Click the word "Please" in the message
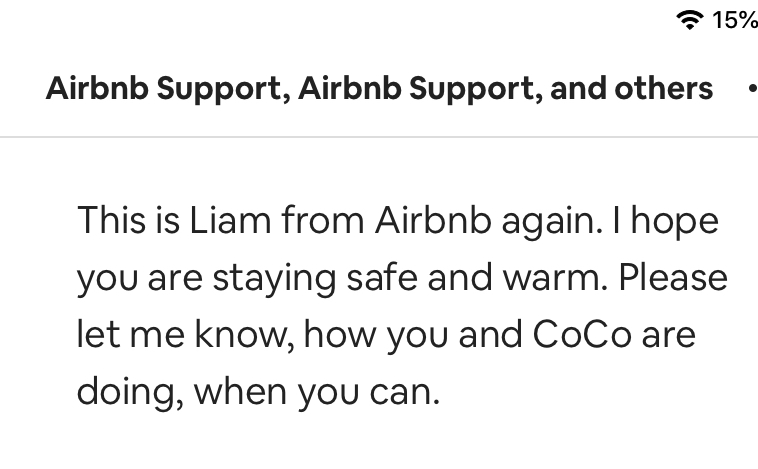The width and height of the screenshot is (758, 469). [672, 277]
